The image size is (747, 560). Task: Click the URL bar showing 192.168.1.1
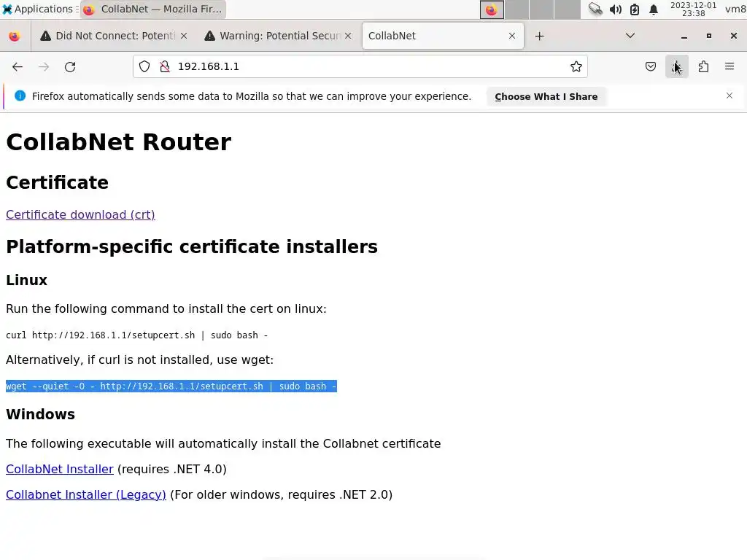[x=360, y=66]
